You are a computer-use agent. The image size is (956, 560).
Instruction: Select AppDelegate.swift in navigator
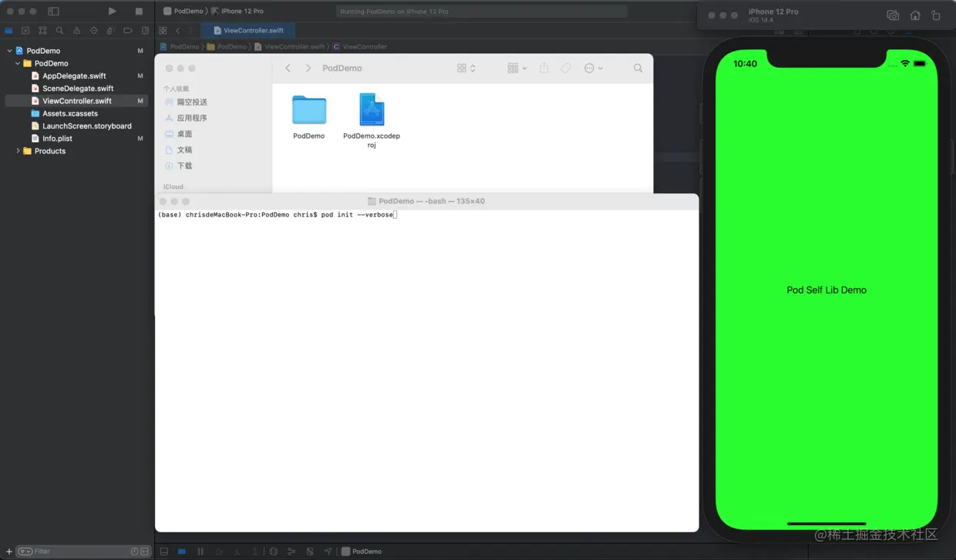tap(74, 76)
